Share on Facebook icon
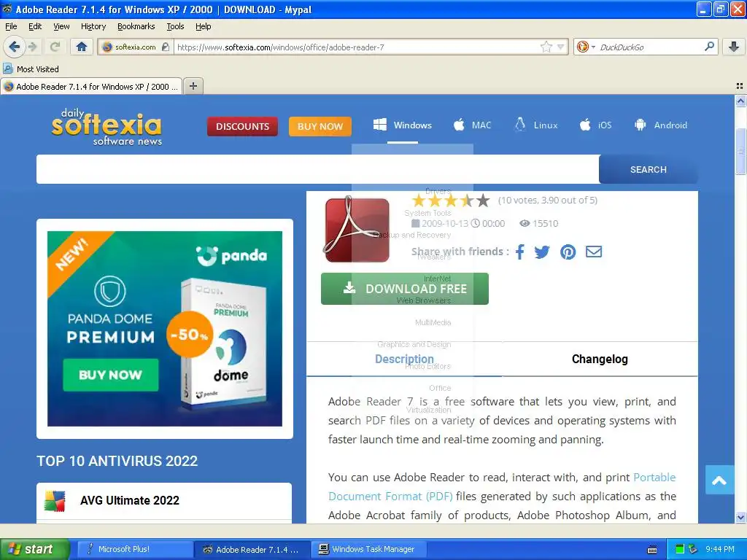Viewport: 747px width, 560px height. click(519, 252)
